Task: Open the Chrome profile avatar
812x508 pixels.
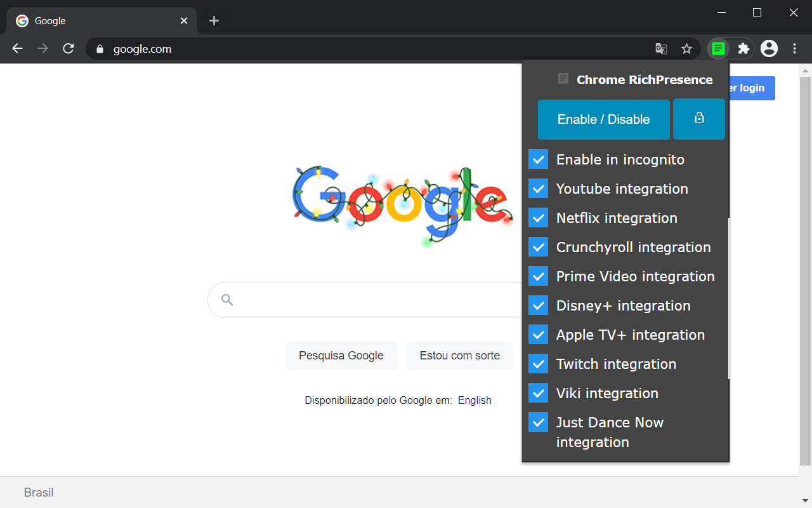Action: (x=769, y=48)
